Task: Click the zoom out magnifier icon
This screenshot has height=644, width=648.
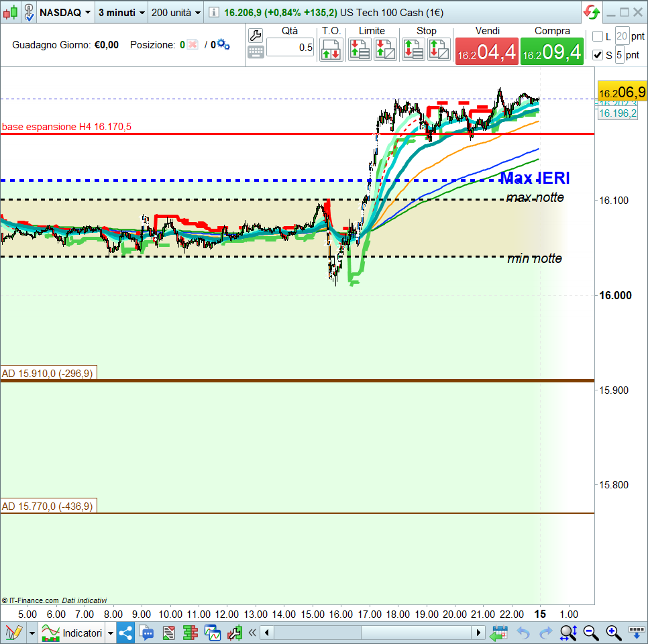Action: click(591, 633)
